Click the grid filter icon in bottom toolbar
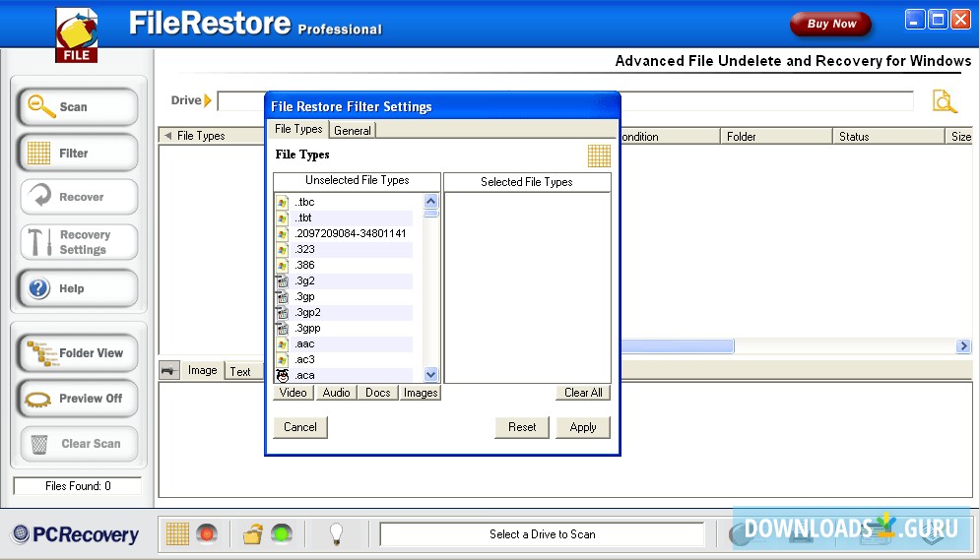Viewport: 980px width, 560px height. pyautogui.click(x=177, y=533)
